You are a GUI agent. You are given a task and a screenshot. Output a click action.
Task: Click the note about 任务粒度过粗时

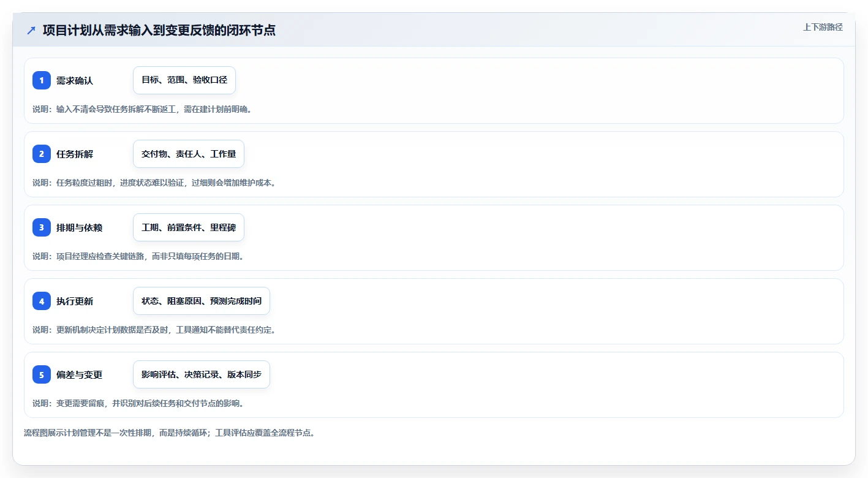[154, 183]
